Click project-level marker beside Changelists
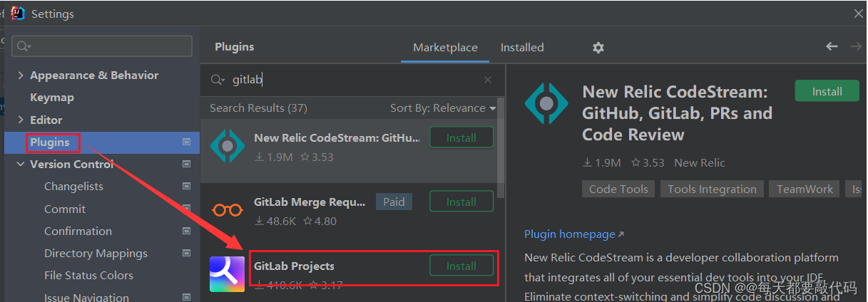This screenshot has width=868, height=302. 186,187
